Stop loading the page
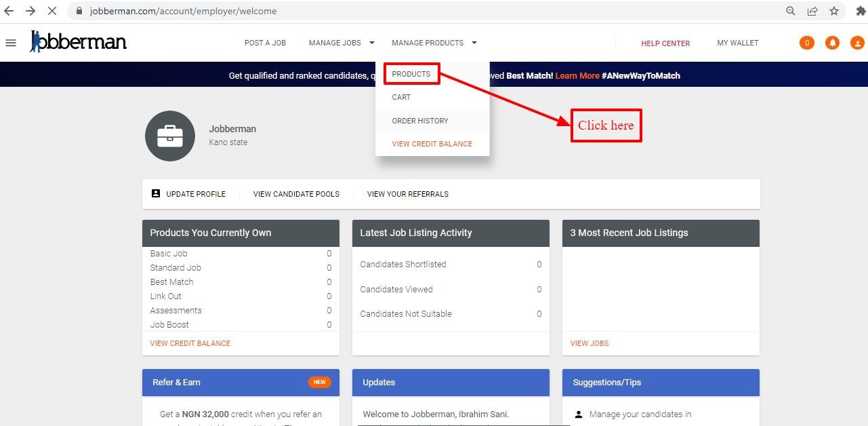Image resolution: width=868 pixels, height=426 pixels. [x=53, y=11]
